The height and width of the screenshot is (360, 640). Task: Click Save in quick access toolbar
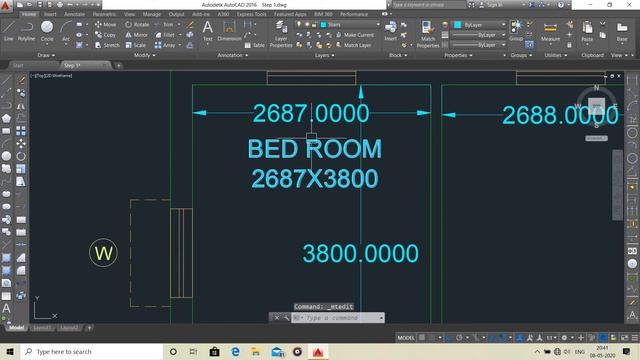(x=40, y=5)
